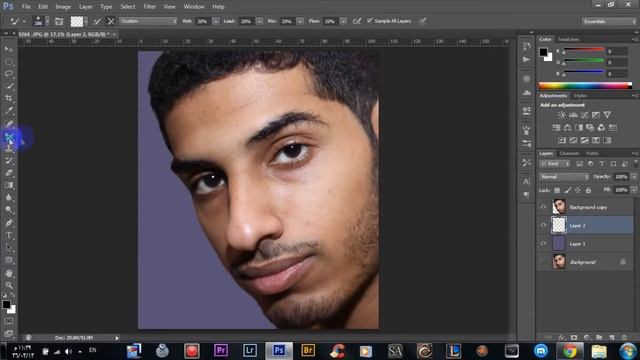Viewport: 640px width, 360px height.
Task: Select the Background copy layer thumbnail
Action: pos(559,207)
